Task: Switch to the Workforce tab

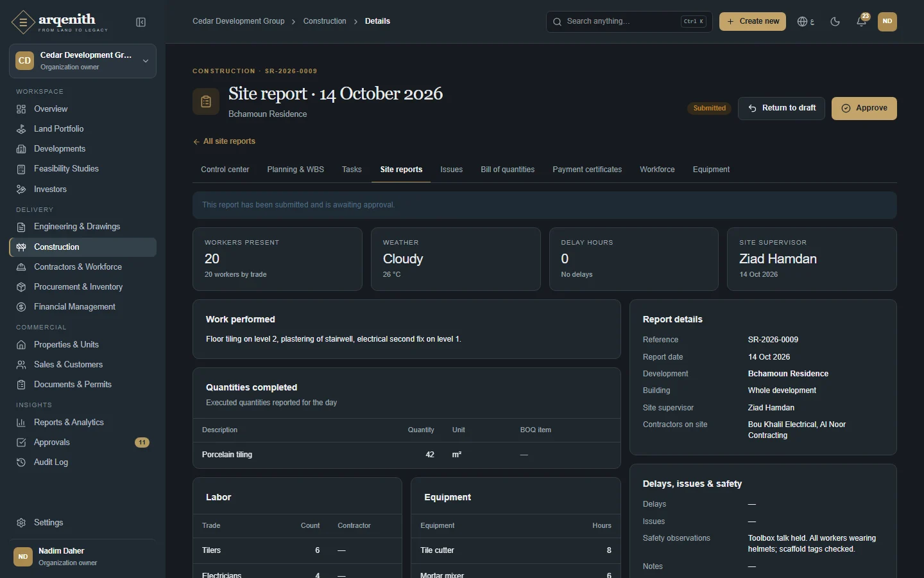Action: pos(657,170)
